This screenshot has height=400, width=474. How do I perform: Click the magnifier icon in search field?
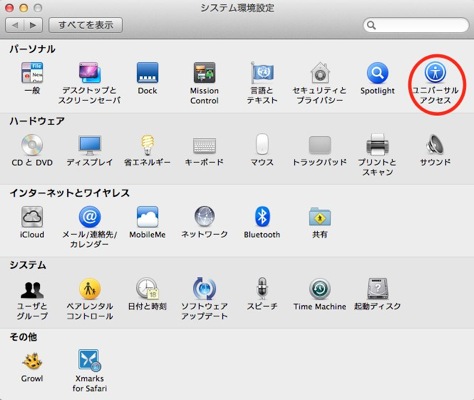point(371,25)
